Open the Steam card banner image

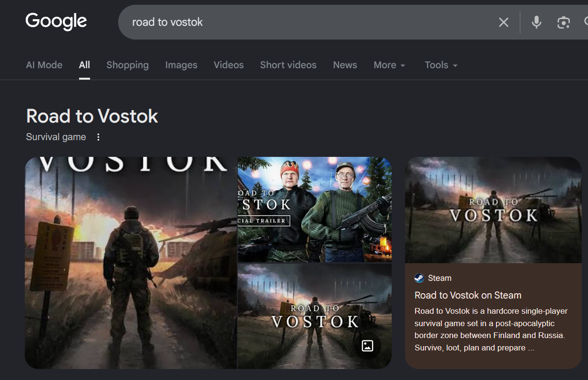click(x=493, y=210)
